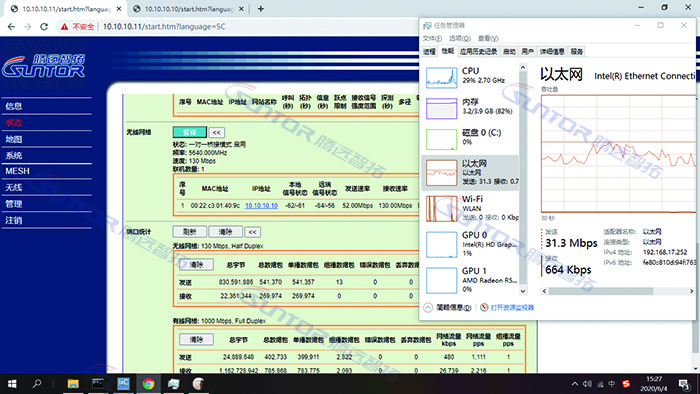
Task: Open Task Manager Options (选项) menu
Action: 460,38
